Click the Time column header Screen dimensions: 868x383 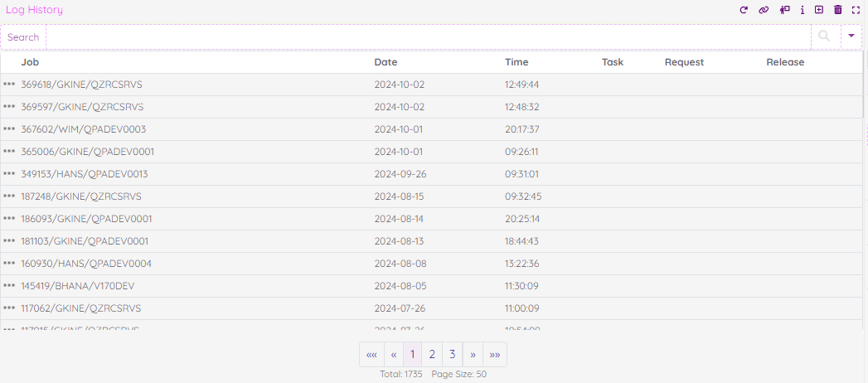pos(516,62)
